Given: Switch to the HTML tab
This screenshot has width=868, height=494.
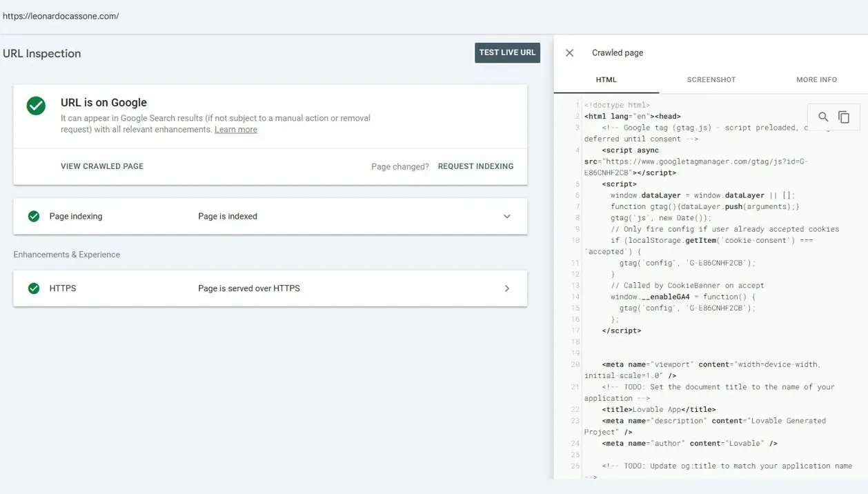Looking at the screenshot, I should pos(606,80).
